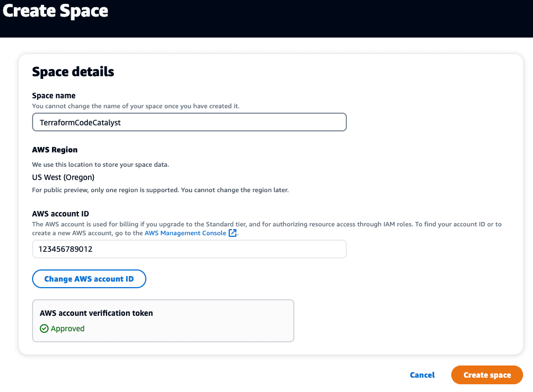Image resolution: width=533 pixels, height=392 pixels.
Task: Click the public preview region note
Action: tap(160, 190)
